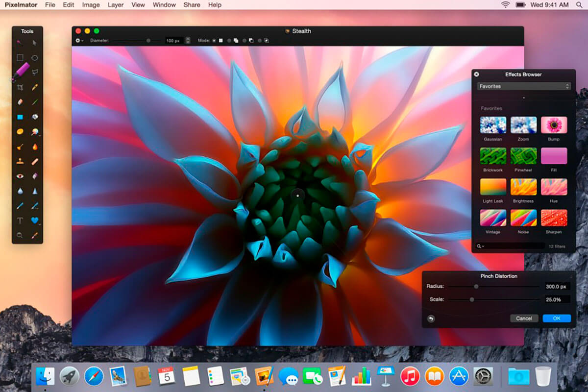Choose the Light Leak effect thumbnail
This screenshot has width=588, height=392.
pos(493,187)
